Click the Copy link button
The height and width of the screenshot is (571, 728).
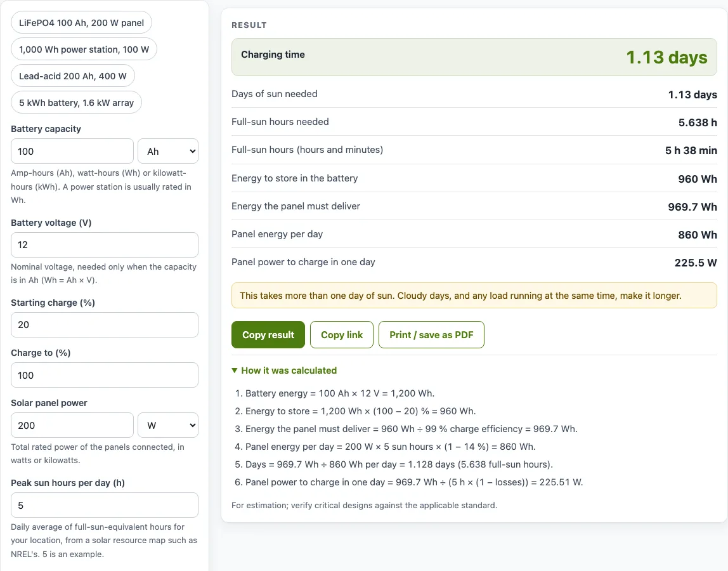342,334
